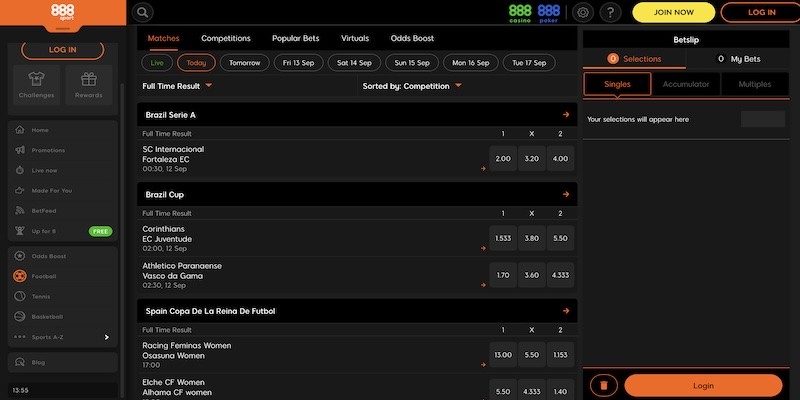The height and width of the screenshot is (400, 800).
Task: Open the 888 casino logo link
Action: tap(520, 13)
